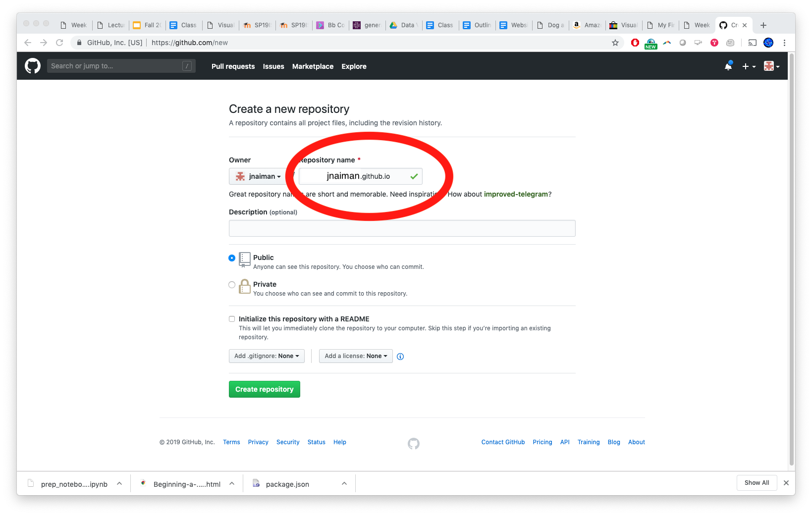The image size is (812, 516).
Task: Open the Add a license dropdown
Action: click(356, 356)
